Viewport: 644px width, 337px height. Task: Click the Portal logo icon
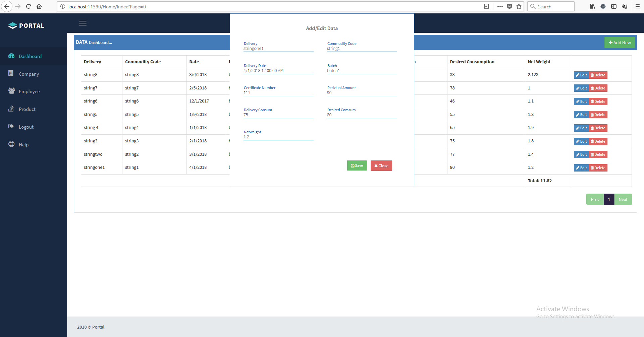coord(12,26)
